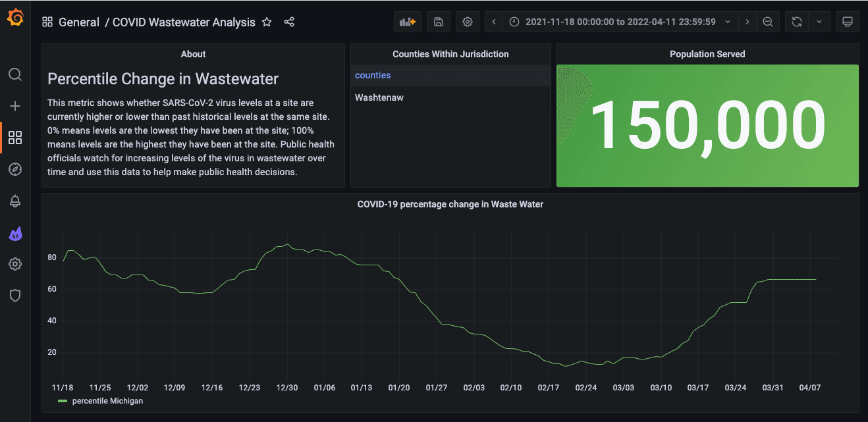The height and width of the screenshot is (422, 868).
Task: Open the Alerting bell icon
Action: coord(15,201)
